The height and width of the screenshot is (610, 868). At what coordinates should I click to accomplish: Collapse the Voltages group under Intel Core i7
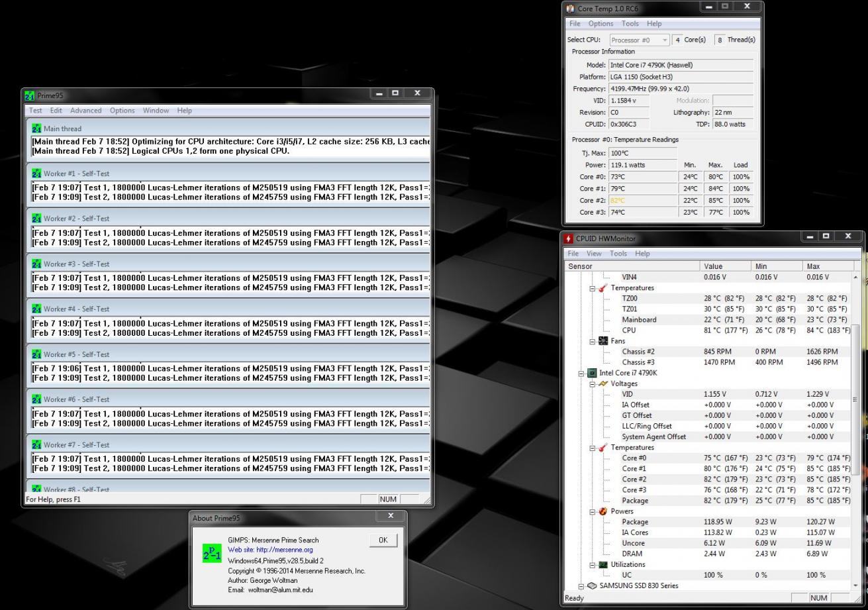click(x=593, y=383)
